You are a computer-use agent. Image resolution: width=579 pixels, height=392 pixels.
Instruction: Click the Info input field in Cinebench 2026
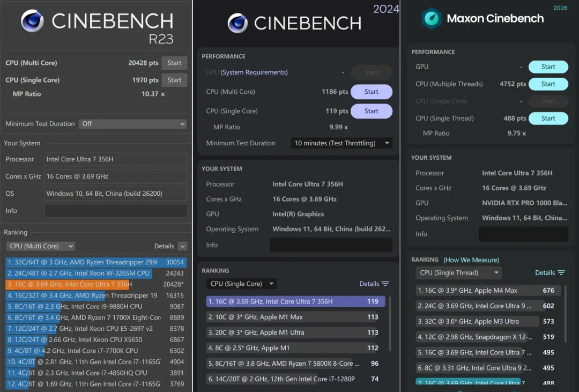524,234
